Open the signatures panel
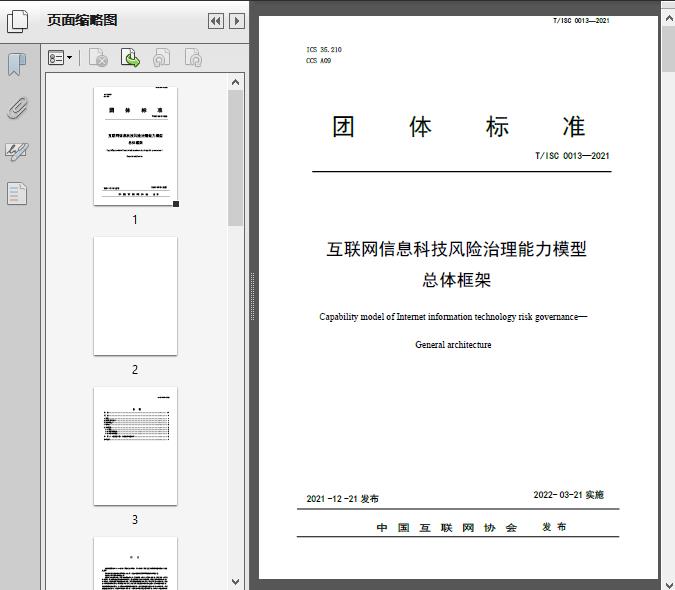Viewport: 675px width, 590px height. pos(17,151)
